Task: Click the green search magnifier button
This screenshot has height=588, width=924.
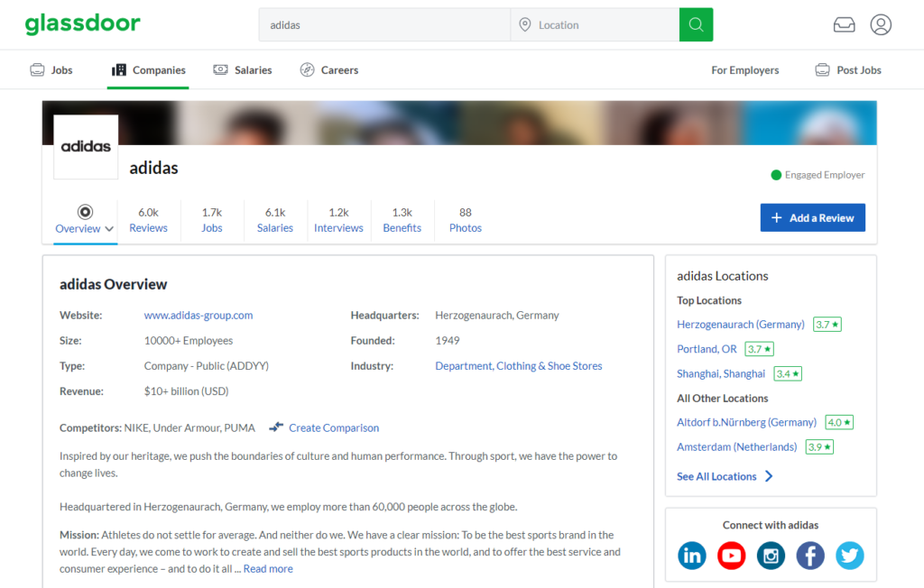Action: point(696,24)
